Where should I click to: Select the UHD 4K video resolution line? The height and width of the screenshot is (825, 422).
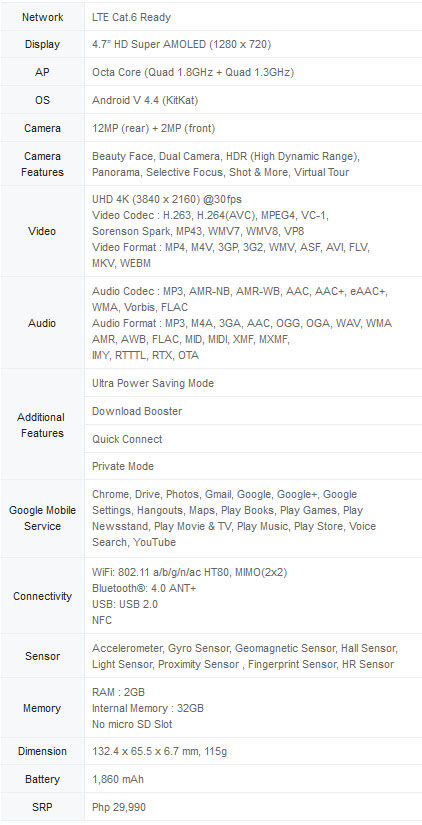(167, 199)
